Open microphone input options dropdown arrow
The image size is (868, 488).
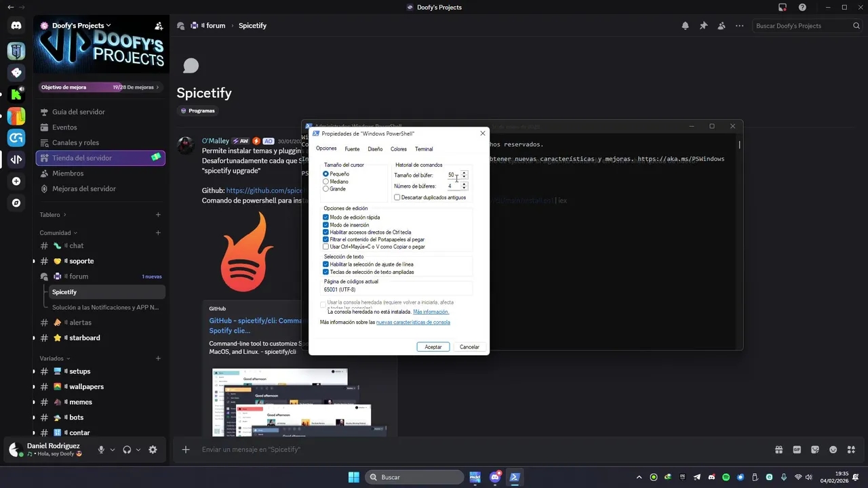coord(113,449)
